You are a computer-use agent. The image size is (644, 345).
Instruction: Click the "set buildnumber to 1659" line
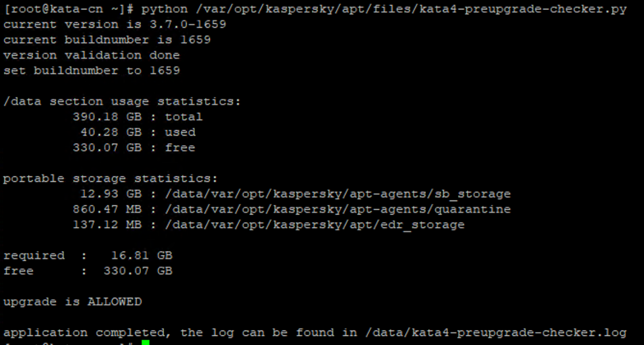(91, 70)
